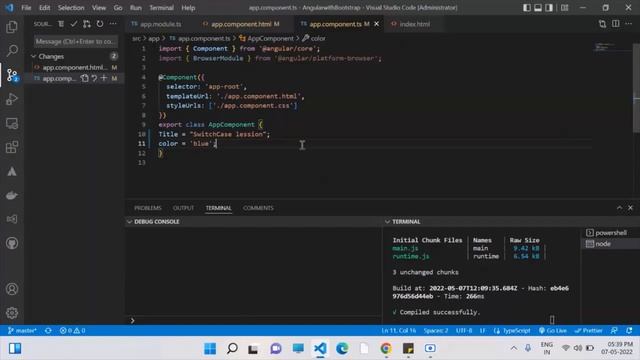Click the editor minimap

pyautogui.click(x=611, y=47)
